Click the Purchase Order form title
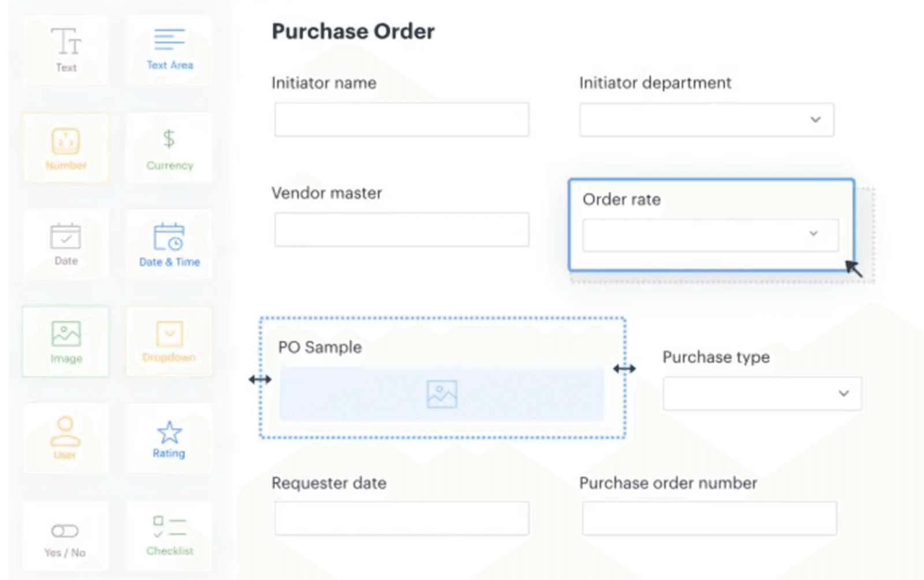 pos(353,32)
